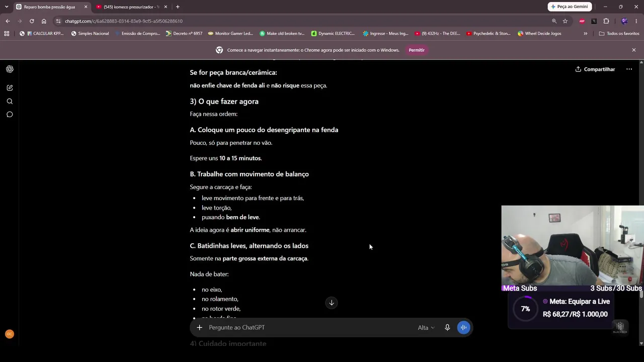Viewport: 644px width, 362px height.
Task: Show more bookmarks with the double chevron
Action: coord(585,34)
